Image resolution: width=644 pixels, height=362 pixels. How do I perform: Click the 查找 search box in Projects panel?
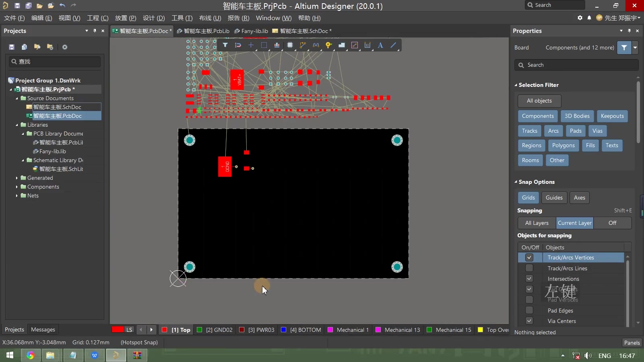point(55,62)
